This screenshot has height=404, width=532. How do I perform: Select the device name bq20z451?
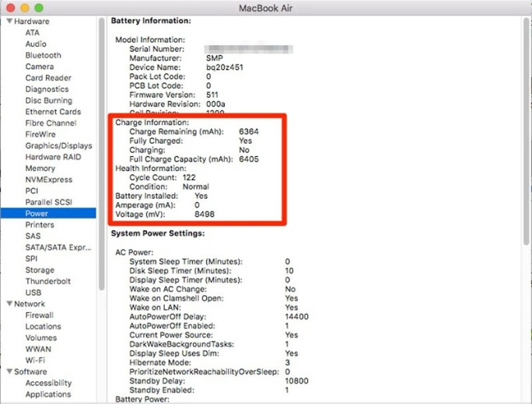tap(224, 67)
